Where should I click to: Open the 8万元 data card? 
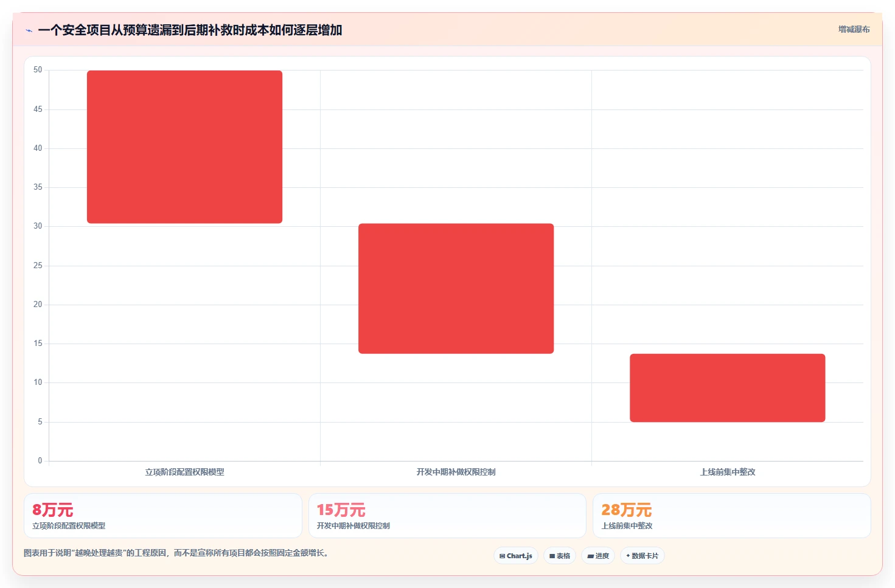163,516
